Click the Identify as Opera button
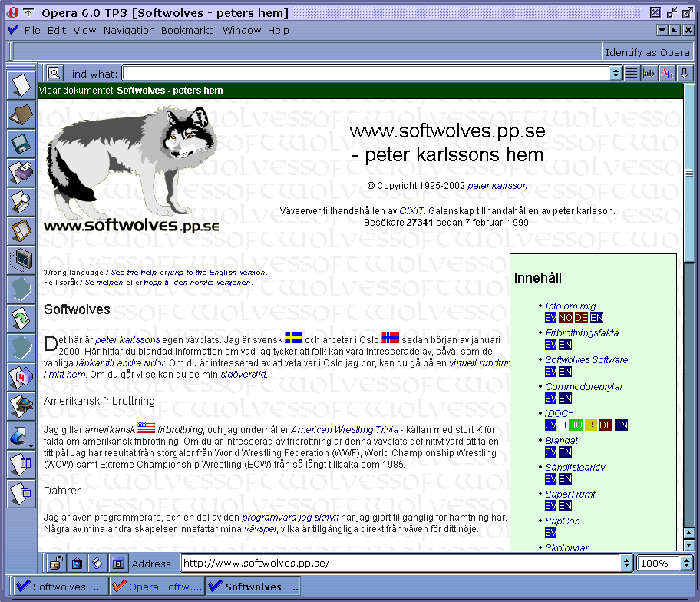 pos(647,52)
